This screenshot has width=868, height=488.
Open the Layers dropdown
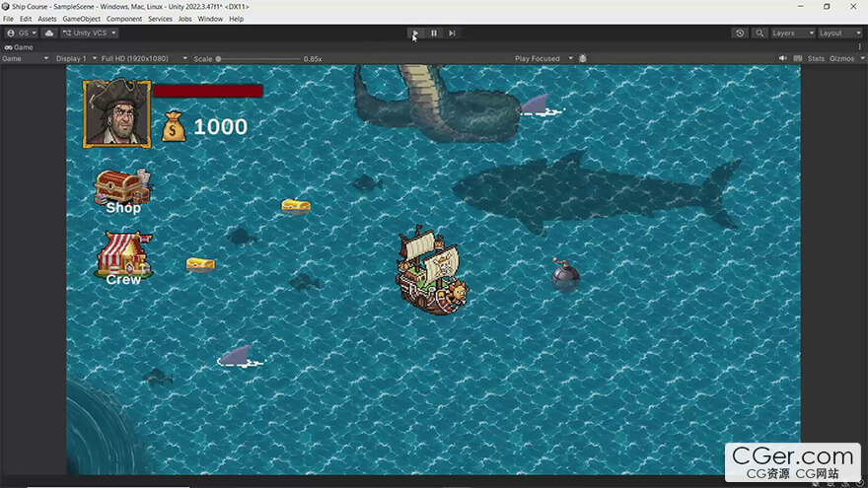(x=793, y=34)
